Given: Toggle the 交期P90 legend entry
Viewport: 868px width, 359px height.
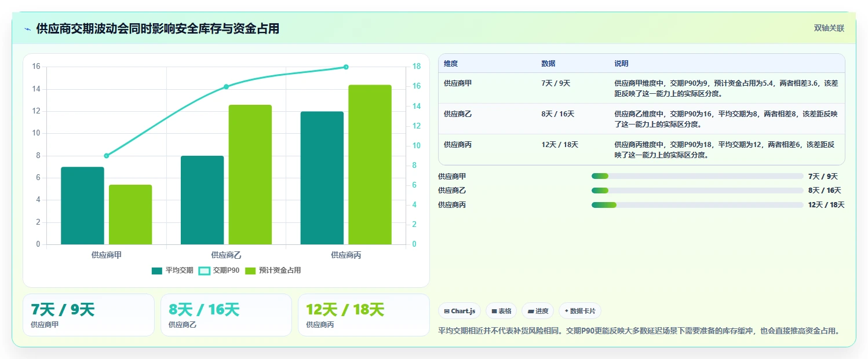Looking at the screenshot, I should point(219,270).
